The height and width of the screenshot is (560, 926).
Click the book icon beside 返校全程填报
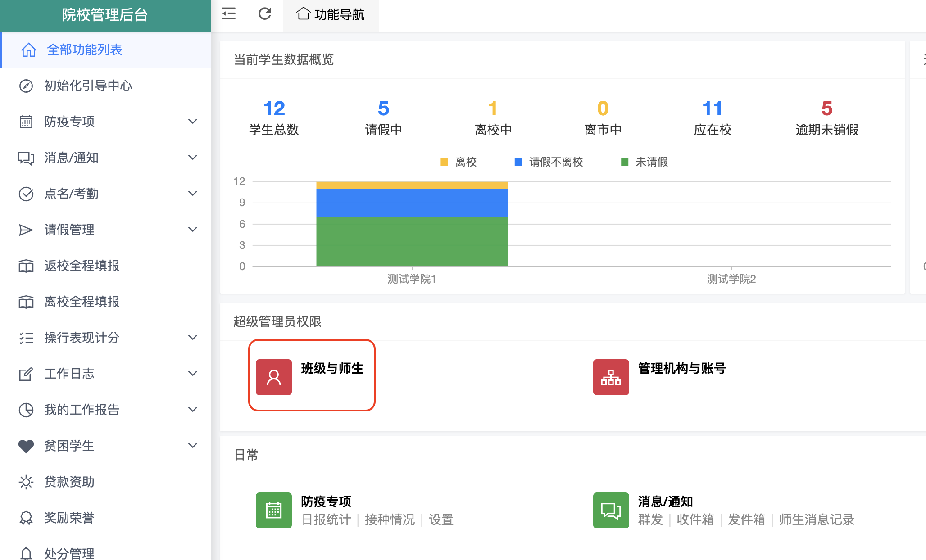coord(26,266)
